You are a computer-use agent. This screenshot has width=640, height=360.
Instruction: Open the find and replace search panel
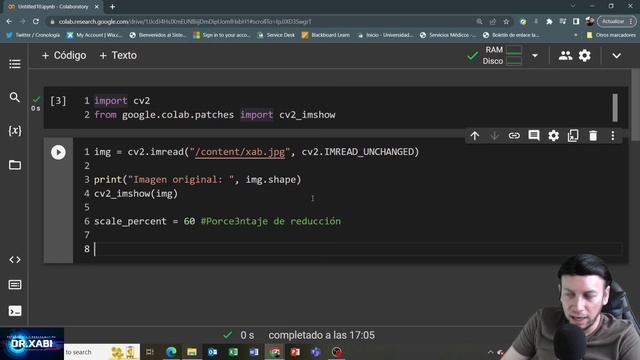coord(15,97)
